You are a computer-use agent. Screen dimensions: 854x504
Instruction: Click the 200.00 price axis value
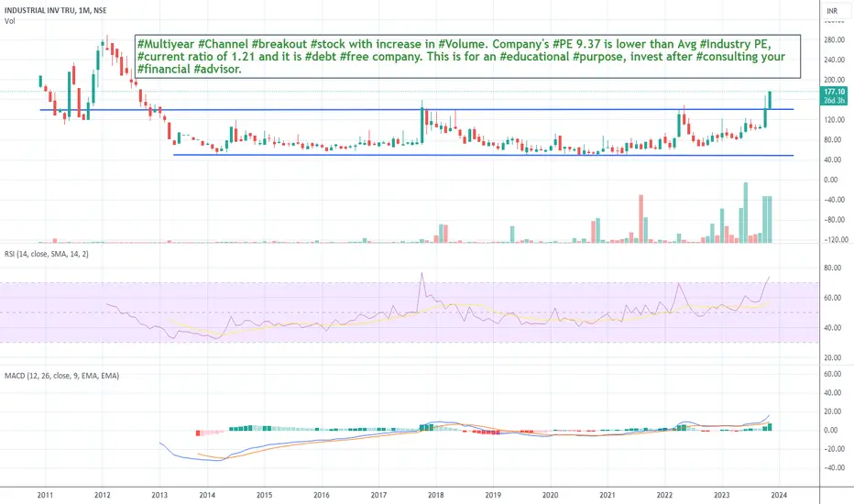[x=835, y=80]
